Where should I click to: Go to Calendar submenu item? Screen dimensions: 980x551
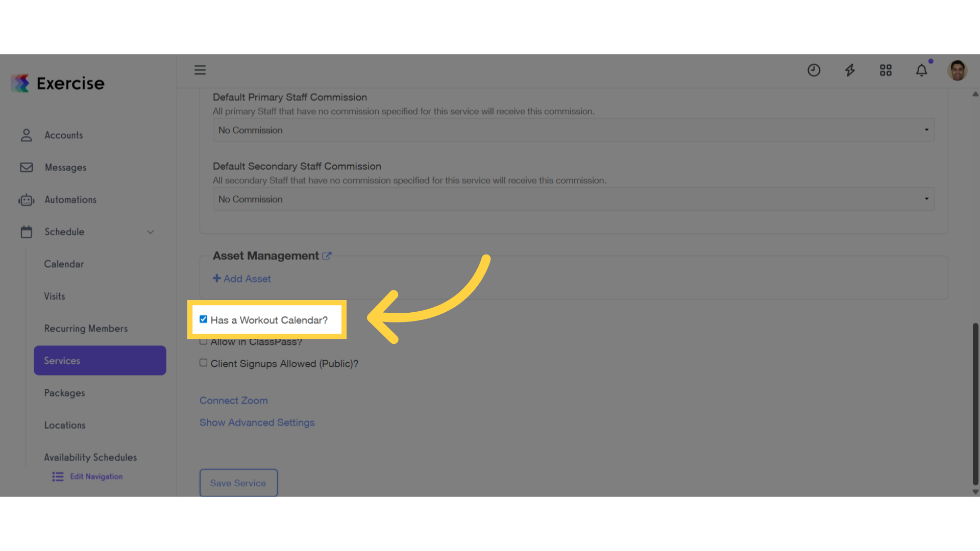tap(64, 264)
